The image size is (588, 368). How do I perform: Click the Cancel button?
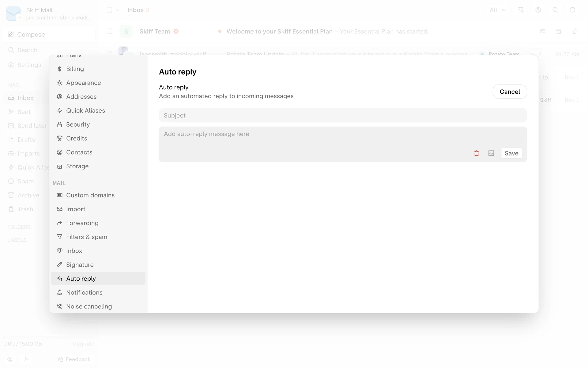[x=510, y=92]
